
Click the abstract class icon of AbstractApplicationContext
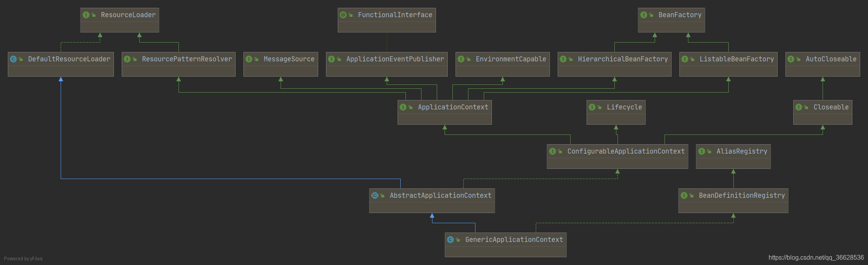pos(375,195)
